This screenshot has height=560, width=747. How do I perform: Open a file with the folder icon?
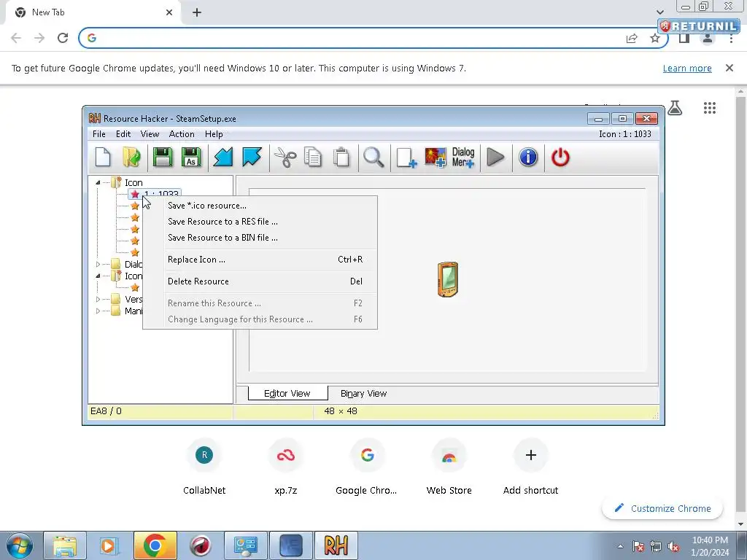pyautogui.click(x=131, y=157)
